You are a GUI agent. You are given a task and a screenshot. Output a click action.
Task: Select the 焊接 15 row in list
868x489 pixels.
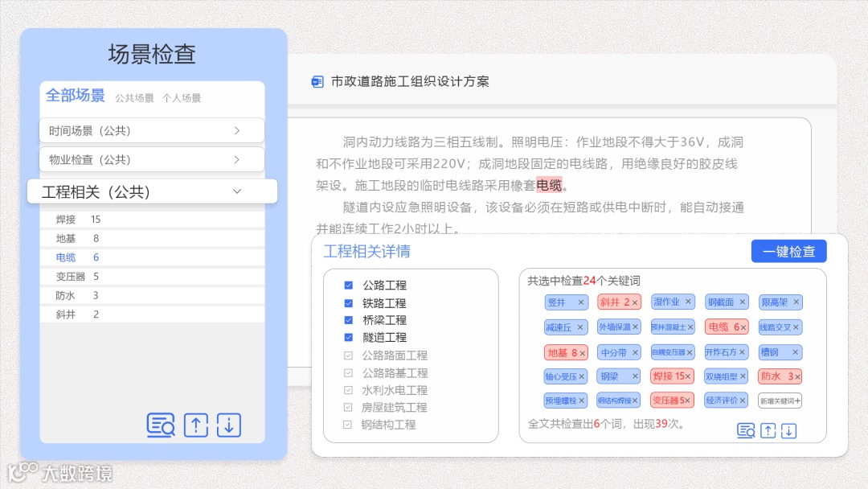point(152,220)
